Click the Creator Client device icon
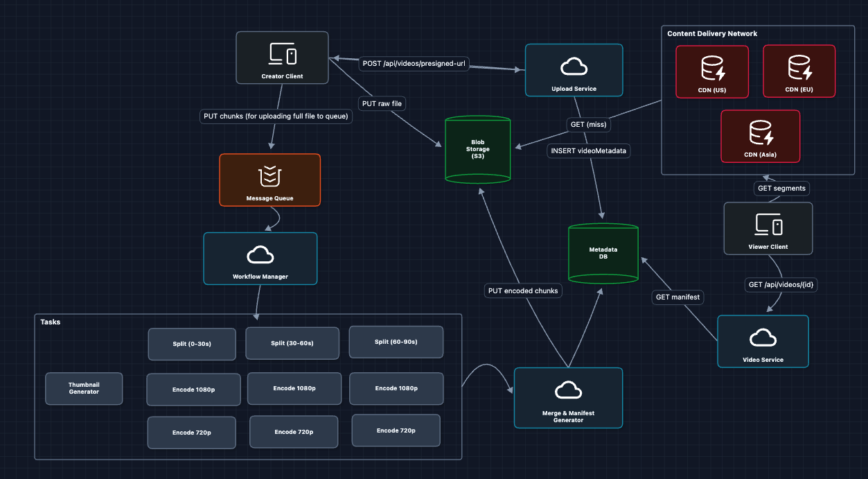 coord(282,54)
